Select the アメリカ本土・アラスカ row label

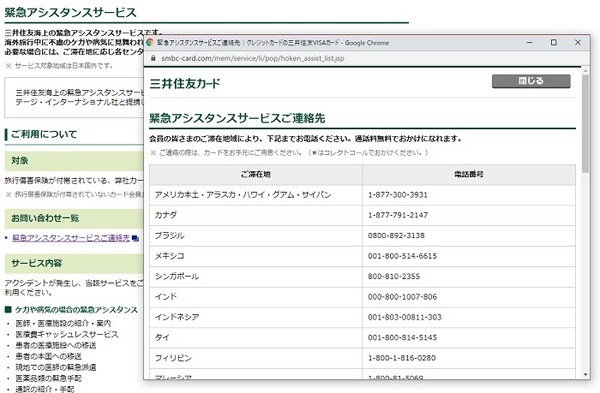point(243,195)
